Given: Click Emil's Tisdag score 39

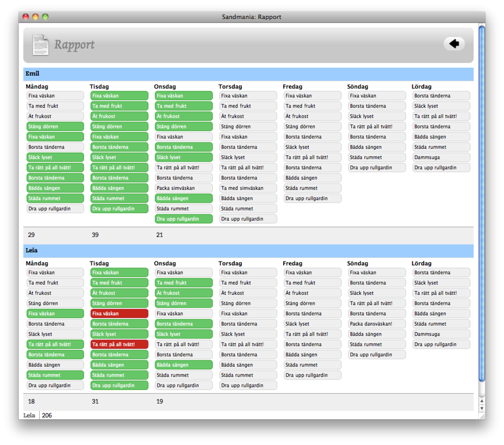Looking at the screenshot, I should pos(96,235).
